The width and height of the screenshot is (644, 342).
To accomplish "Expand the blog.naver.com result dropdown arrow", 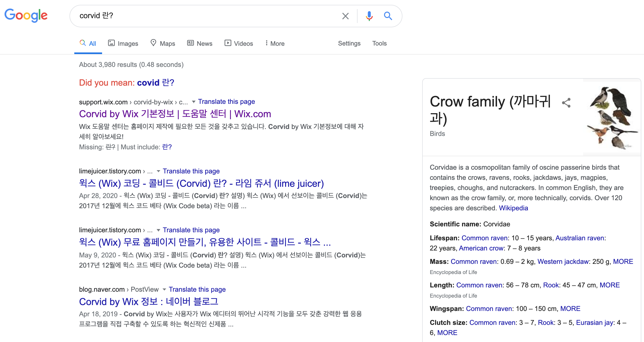I will (164, 290).
